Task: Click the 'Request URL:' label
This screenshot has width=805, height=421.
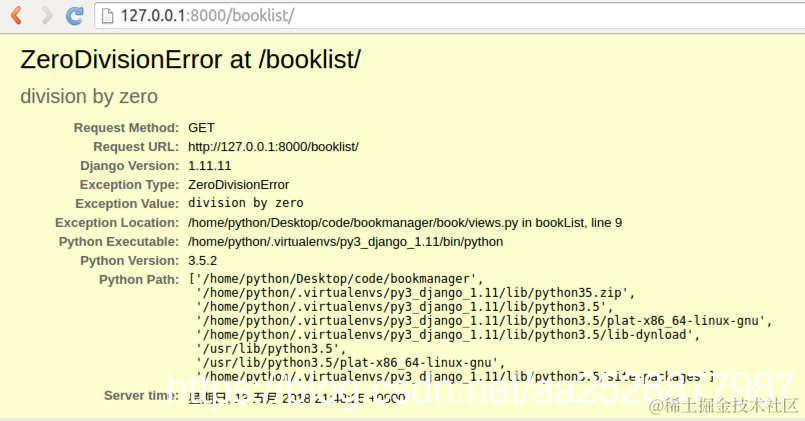Action: point(136,147)
